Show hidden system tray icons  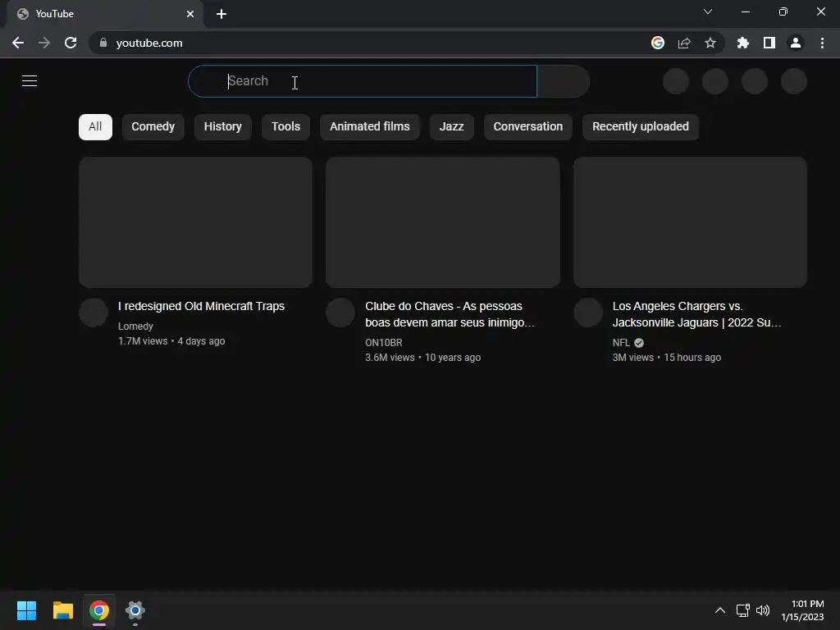[720, 610]
